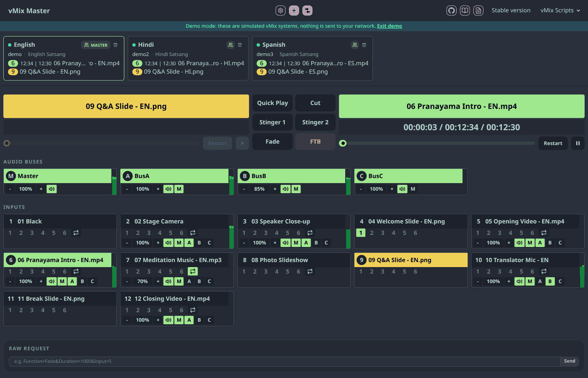Click the program playback position slider
Screen dimensions: 588x378
click(437, 143)
